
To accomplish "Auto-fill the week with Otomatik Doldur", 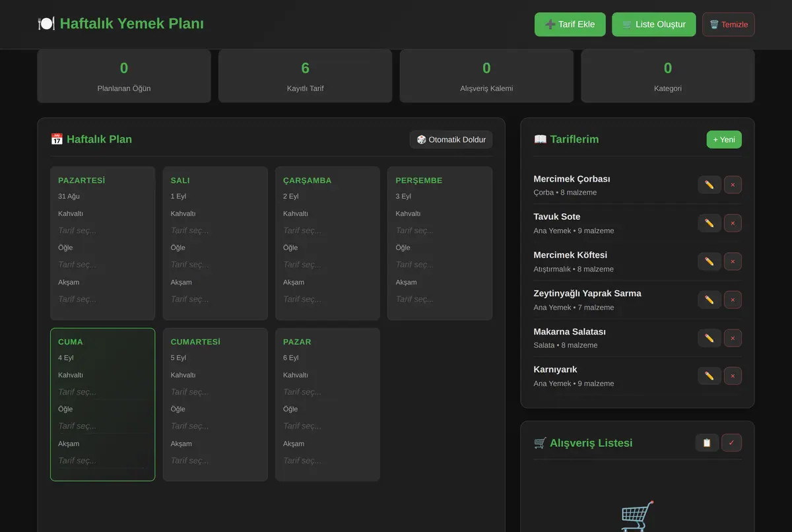I will [451, 139].
